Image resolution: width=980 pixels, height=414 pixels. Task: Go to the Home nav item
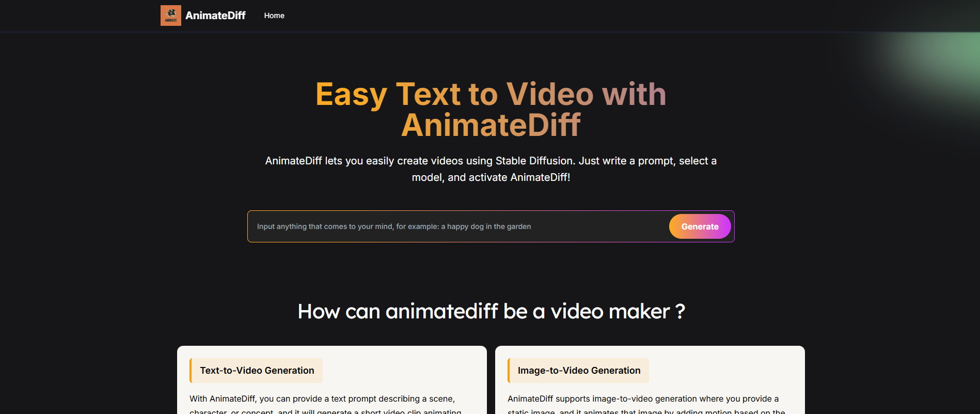click(x=274, y=16)
